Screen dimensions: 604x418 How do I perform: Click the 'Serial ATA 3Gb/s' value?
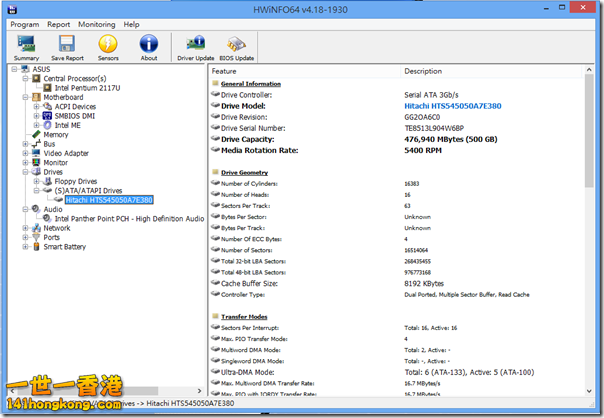(x=431, y=95)
